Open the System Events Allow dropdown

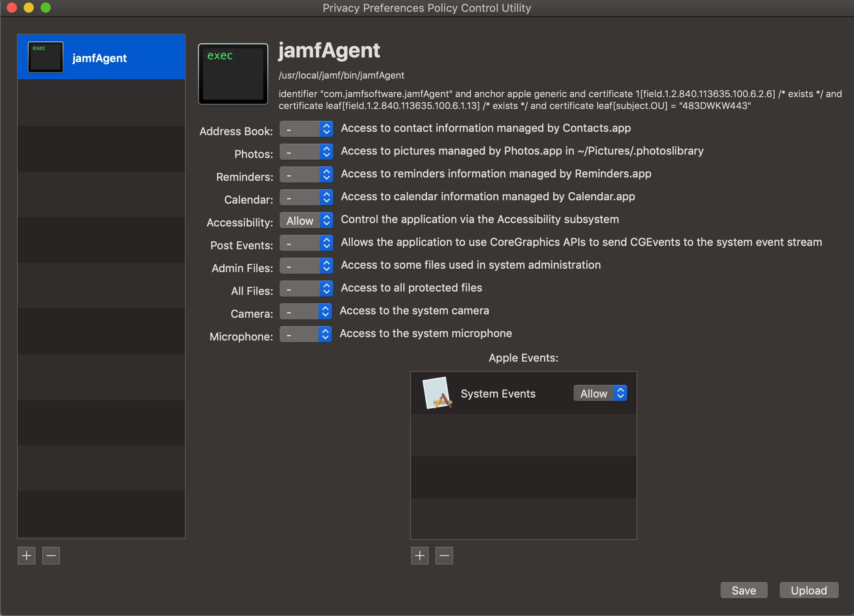click(600, 393)
